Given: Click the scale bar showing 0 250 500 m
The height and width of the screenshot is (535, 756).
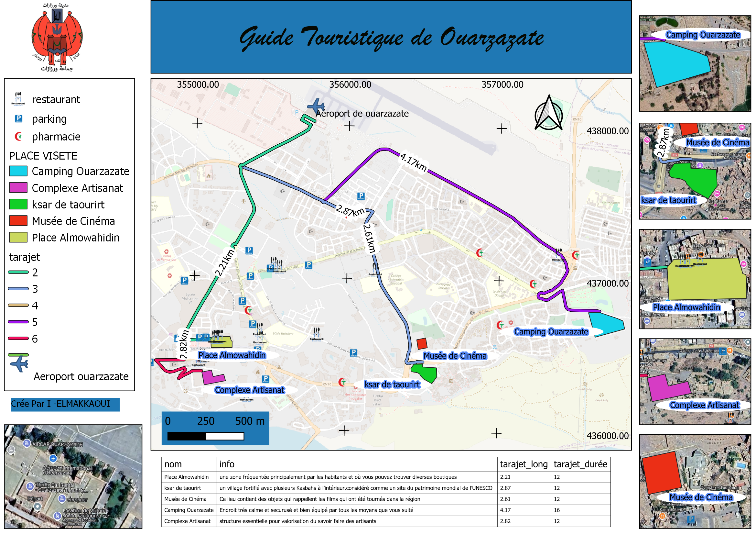Looking at the screenshot, I should 215,428.
